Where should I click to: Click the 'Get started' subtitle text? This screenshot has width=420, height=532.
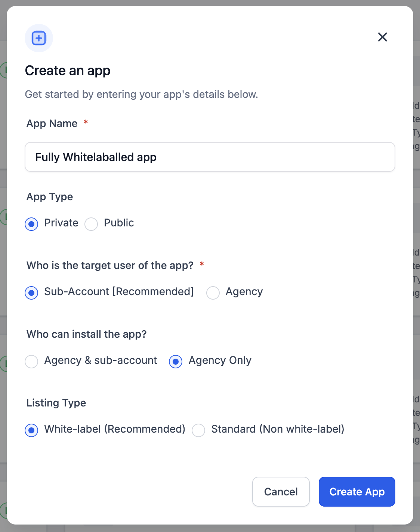click(x=142, y=94)
